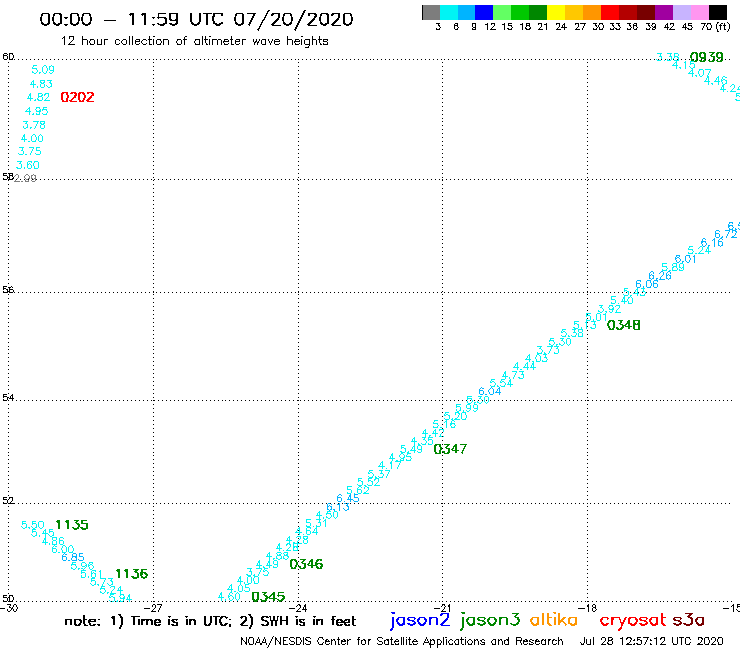
Task: Click the gray wave height value '2.99'
Action: [x=25, y=178]
